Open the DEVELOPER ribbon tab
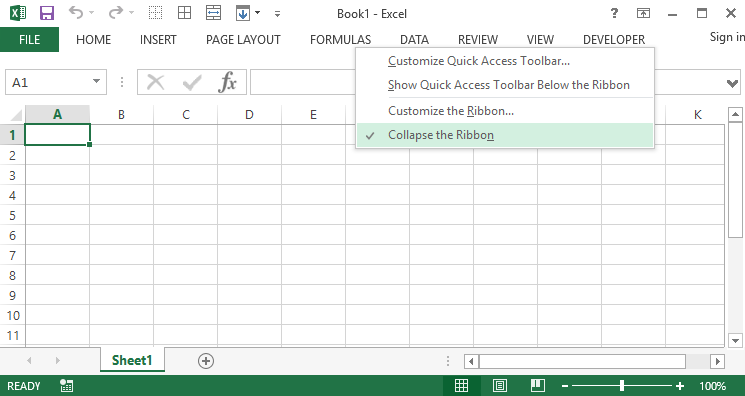Screen dimensions: 745x396 (614, 39)
